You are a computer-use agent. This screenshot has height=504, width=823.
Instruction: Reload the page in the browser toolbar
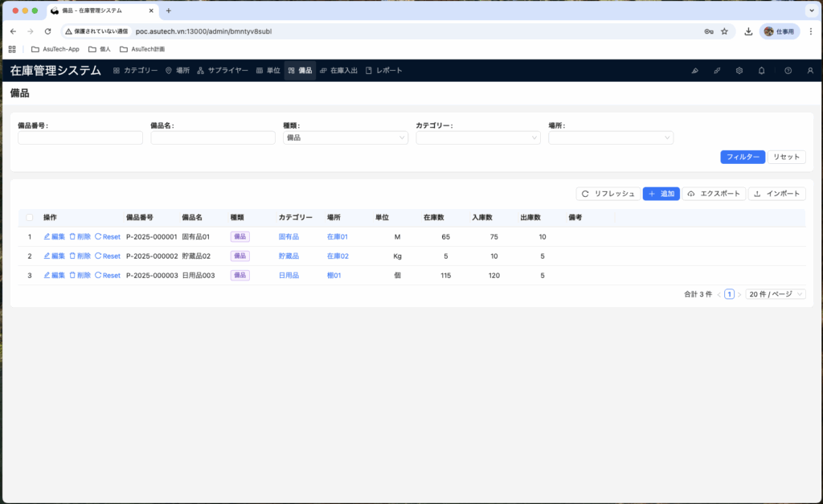[47, 31]
